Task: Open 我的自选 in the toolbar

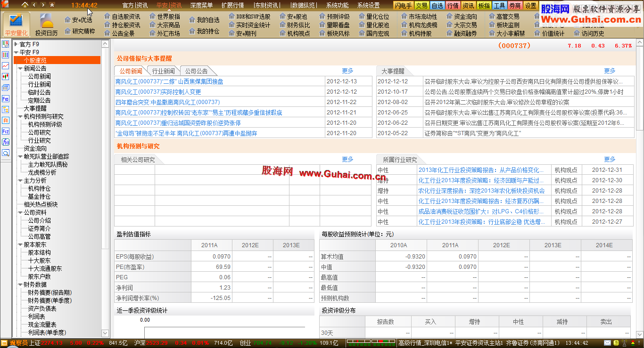Action: 204,20
